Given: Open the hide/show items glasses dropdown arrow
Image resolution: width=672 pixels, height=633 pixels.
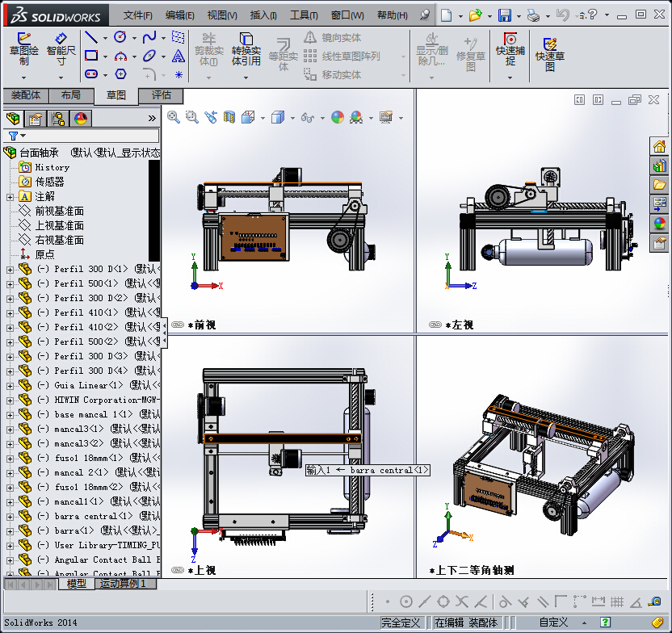Looking at the screenshot, I should coord(321,118).
